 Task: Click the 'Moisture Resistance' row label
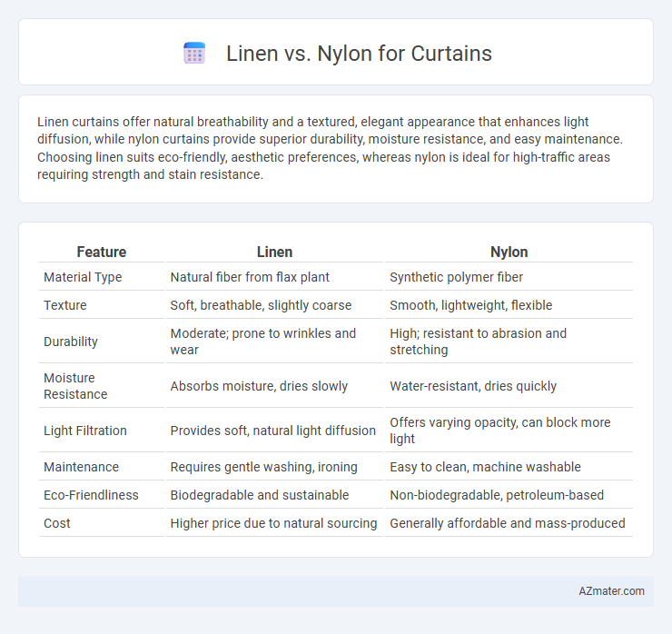(75, 386)
